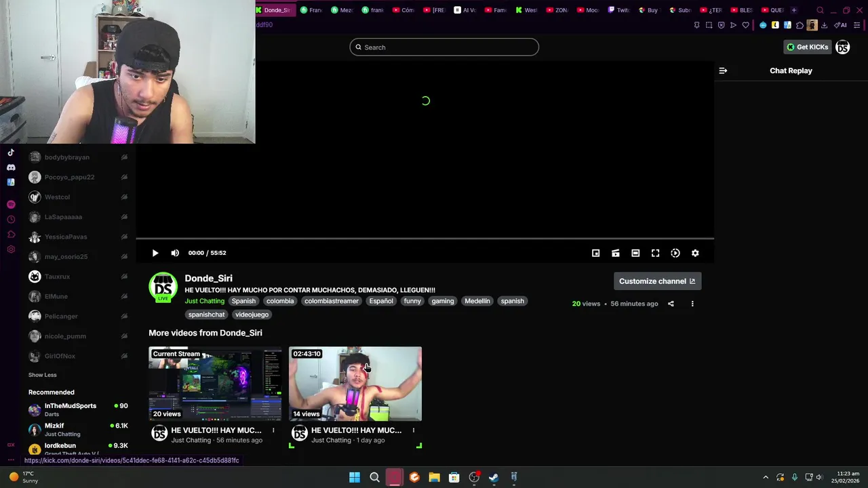Open the lordkebun recommended channel

click(x=78, y=448)
